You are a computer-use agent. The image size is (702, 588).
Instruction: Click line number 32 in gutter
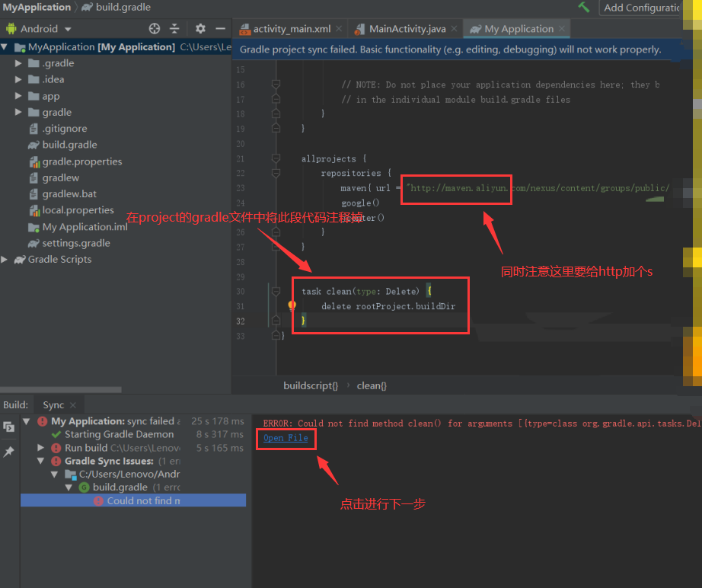[x=241, y=321]
